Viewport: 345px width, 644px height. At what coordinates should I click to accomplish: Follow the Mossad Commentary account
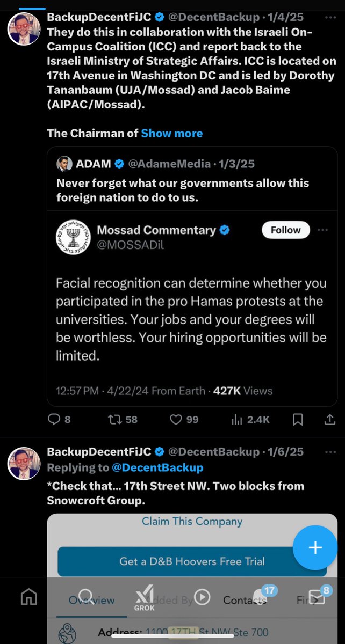(x=285, y=230)
